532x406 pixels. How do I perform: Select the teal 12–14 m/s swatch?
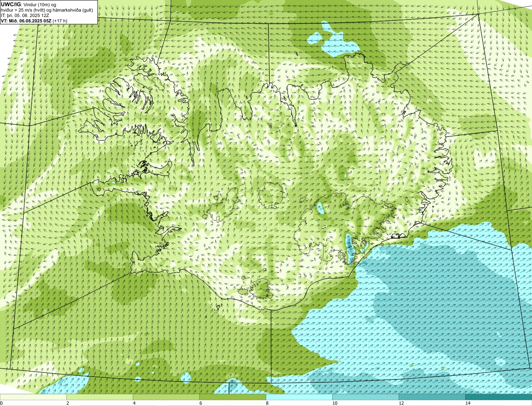[x=432, y=397]
